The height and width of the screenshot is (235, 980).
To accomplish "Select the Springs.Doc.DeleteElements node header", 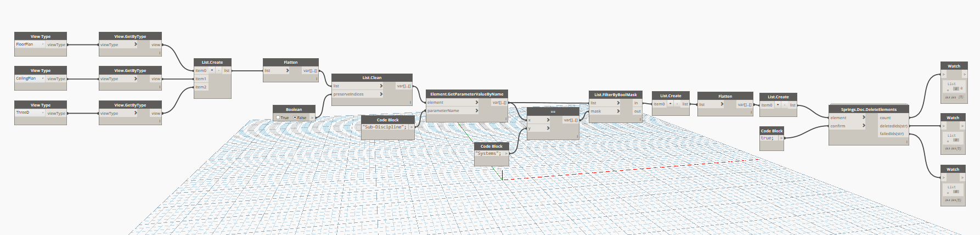I will click(869, 109).
